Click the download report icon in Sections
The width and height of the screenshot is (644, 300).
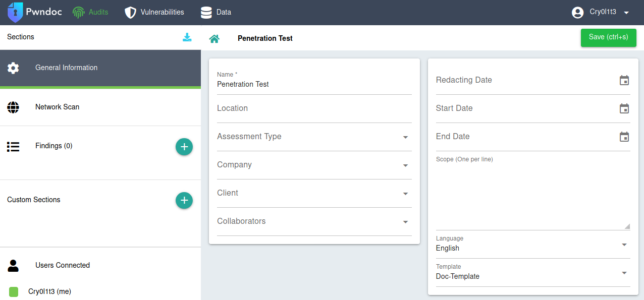tap(187, 37)
